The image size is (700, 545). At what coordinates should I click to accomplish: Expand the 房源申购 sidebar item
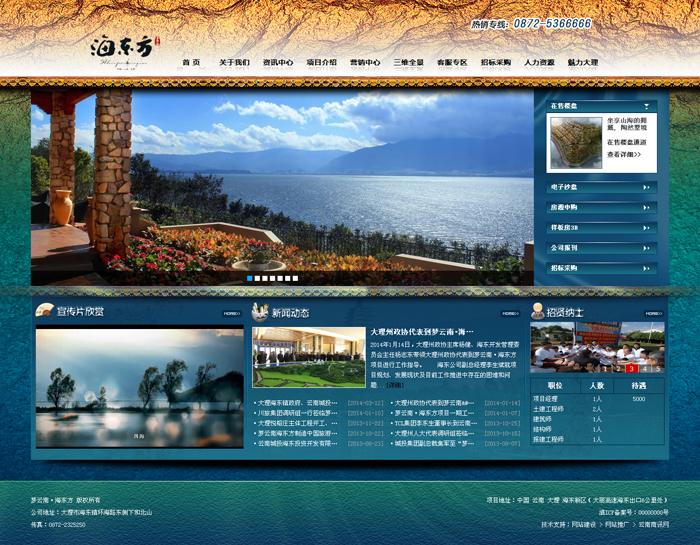coord(647,207)
